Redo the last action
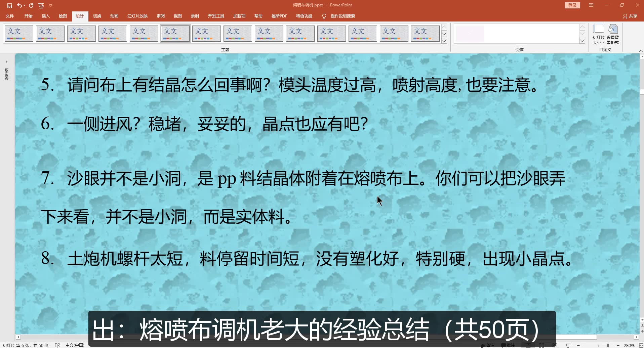This screenshot has width=644, height=348. coord(31,5)
